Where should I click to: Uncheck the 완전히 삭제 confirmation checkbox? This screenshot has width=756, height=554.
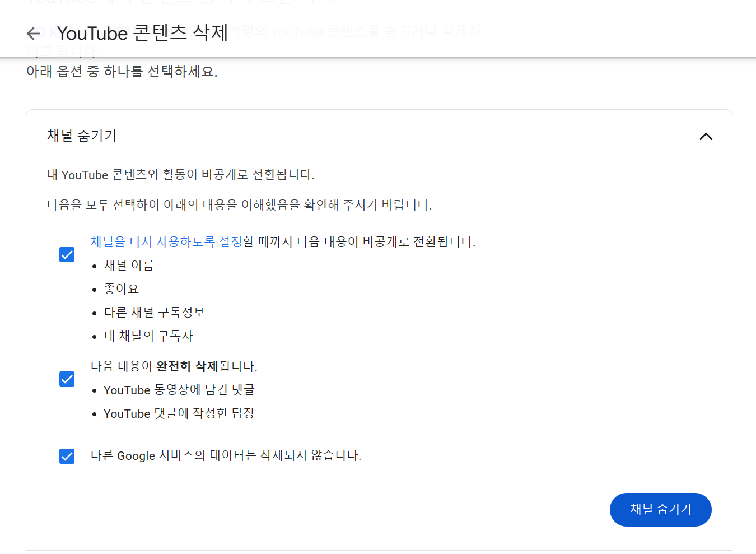click(67, 379)
